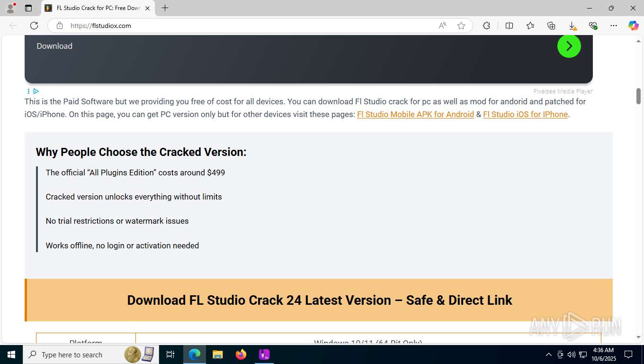Toggle split screen view

[x=509, y=26]
